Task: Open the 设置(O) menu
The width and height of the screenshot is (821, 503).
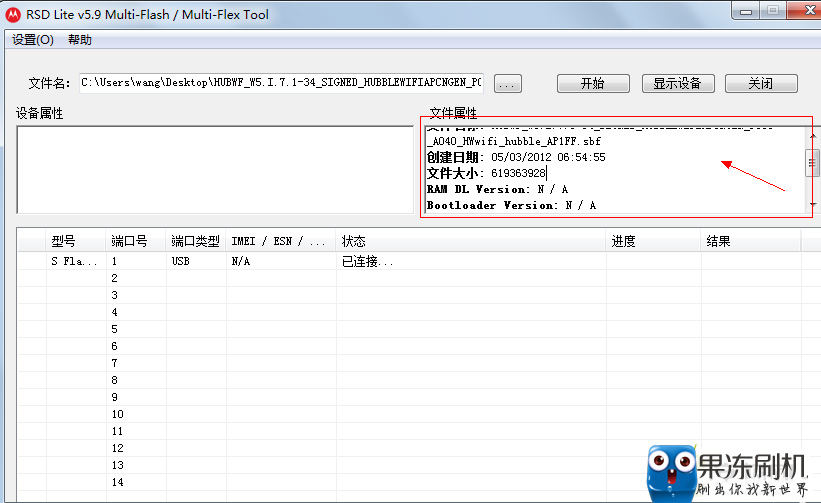Action: click(x=33, y=40)
